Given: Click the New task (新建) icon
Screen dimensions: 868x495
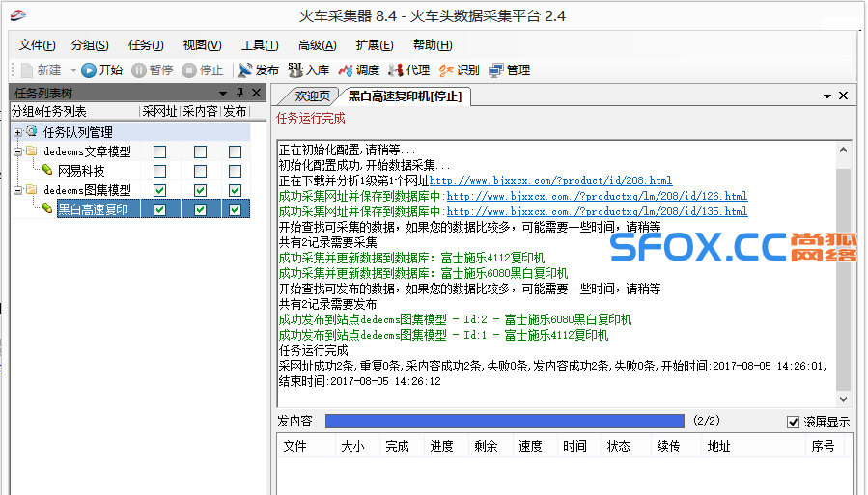Looking at the screenshot, I should [x=27, y=70].
